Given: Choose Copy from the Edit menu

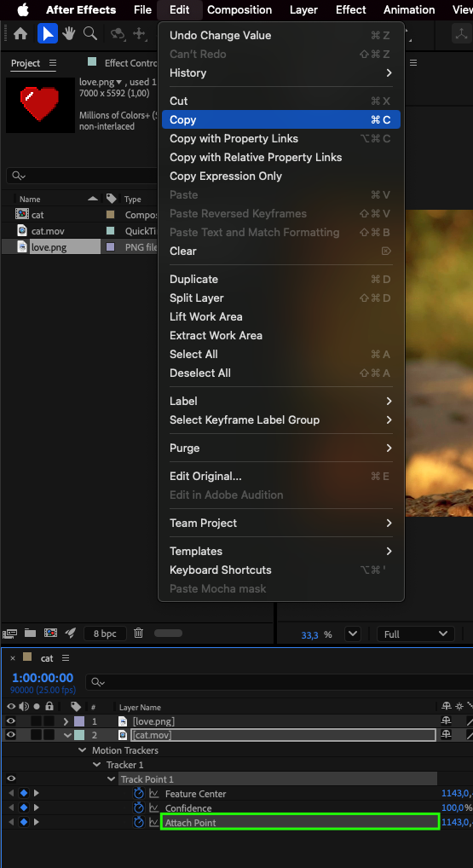Looking at the screenshot, I should [x=281, y=119].
